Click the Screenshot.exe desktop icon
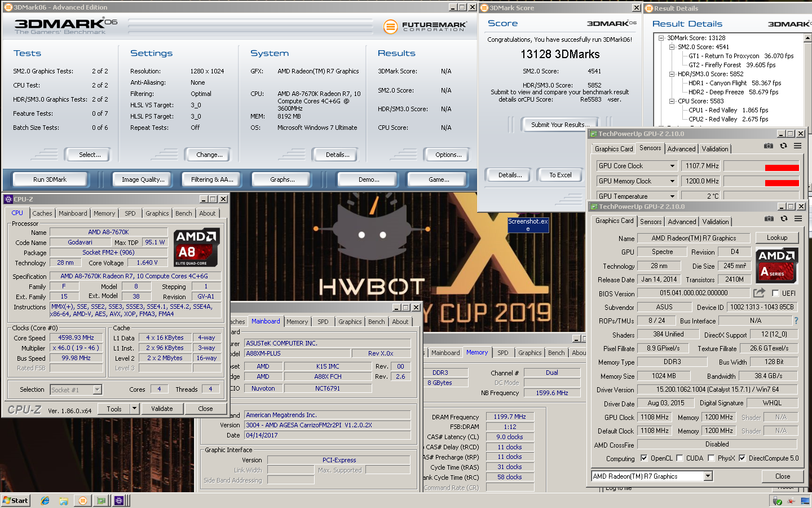This screenshot has width=812, height=508. 528,225
